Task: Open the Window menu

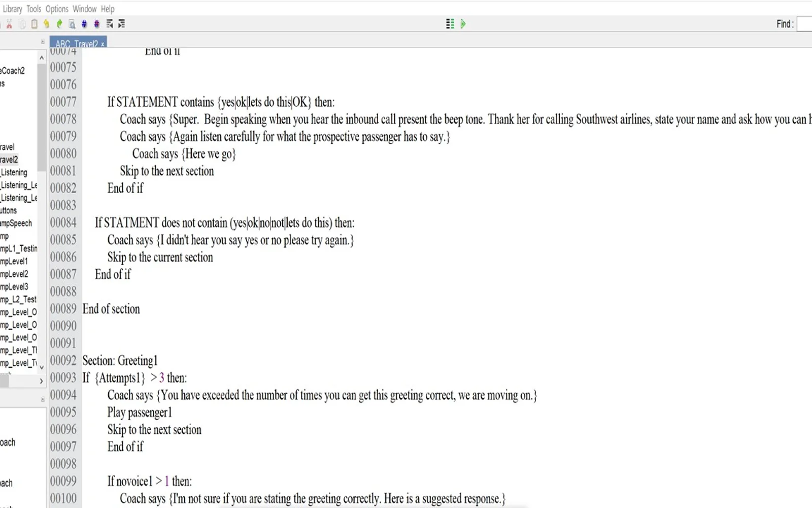Action: (x=84, y=9)
